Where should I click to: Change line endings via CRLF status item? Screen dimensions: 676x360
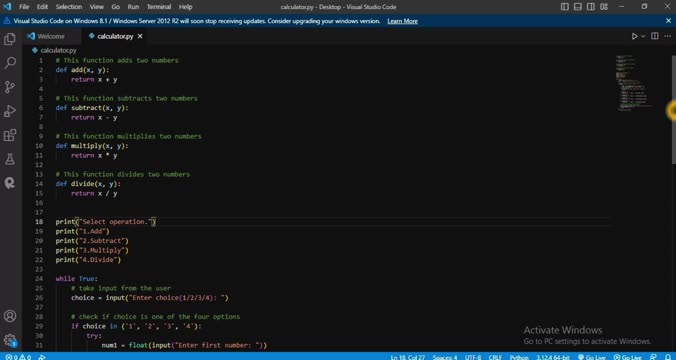pyautogui.click(x=495, y=357)
